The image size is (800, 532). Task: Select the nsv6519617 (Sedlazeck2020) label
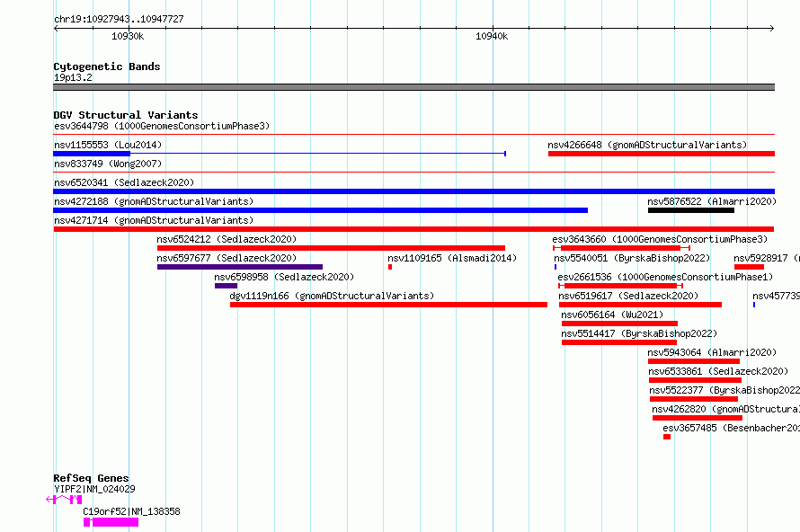click(x=628, y=296)
